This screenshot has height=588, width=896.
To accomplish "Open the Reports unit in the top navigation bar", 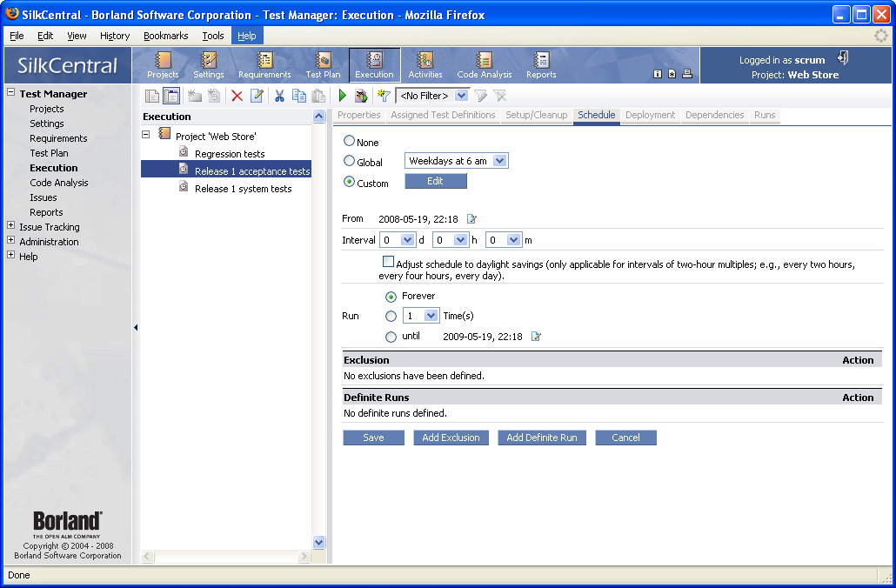I will coord(541,65).
